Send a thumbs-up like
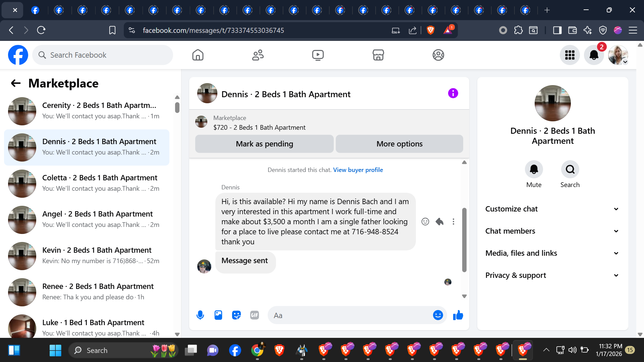Image resolution: width=644 pixels, height=362 pixels. click(x=458, y=315)
